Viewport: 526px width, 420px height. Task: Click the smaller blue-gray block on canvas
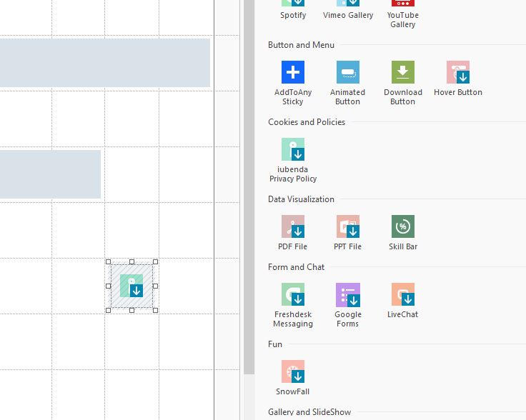[x=50, y=174]
